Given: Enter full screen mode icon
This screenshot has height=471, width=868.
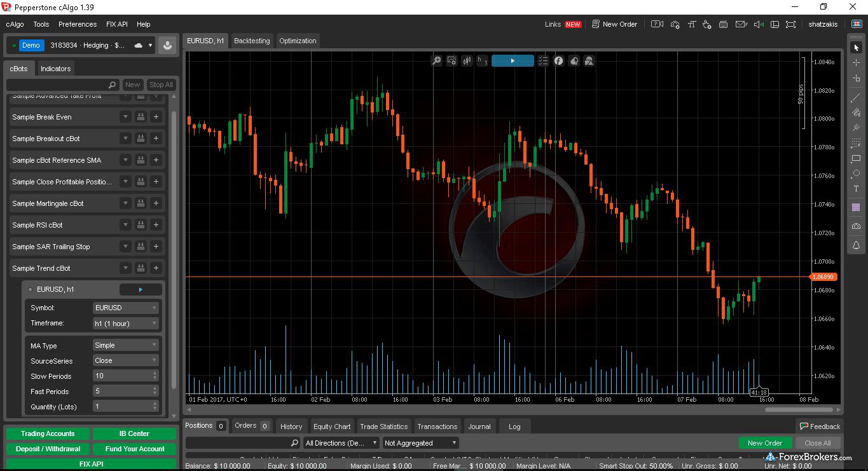Looking at the screenshot, I should pos(790,24).
